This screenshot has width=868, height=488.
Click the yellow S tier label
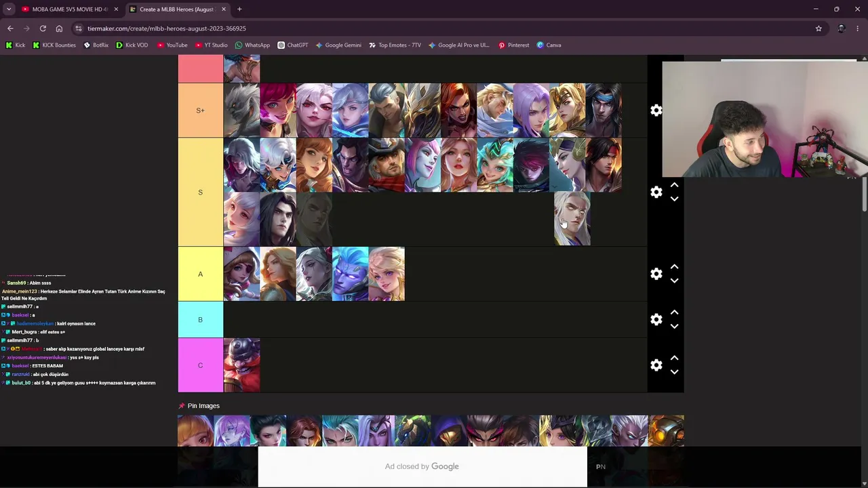pos(200,192)
